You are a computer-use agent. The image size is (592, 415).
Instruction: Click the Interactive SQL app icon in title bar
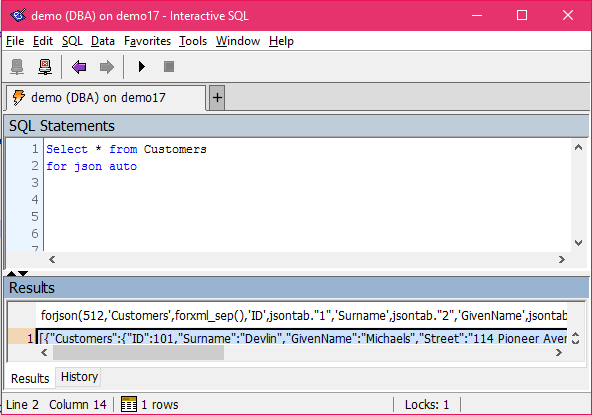tap(18, 15)
